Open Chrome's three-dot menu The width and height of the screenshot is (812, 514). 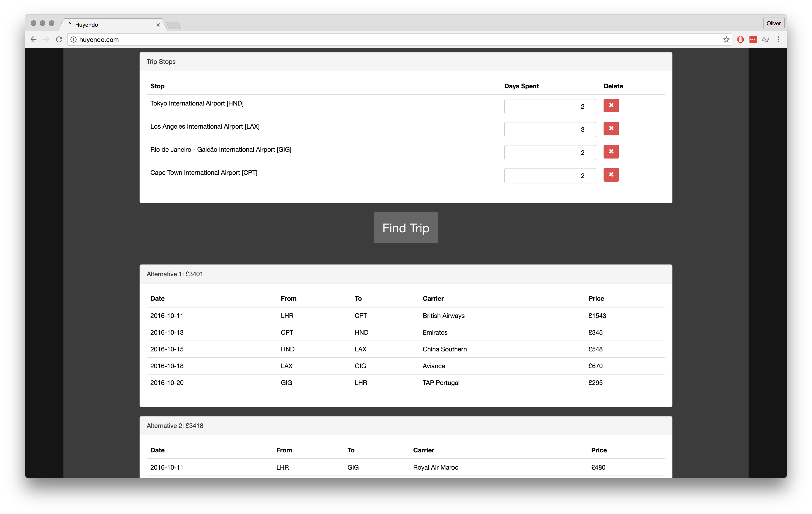(x=778, y=40)
